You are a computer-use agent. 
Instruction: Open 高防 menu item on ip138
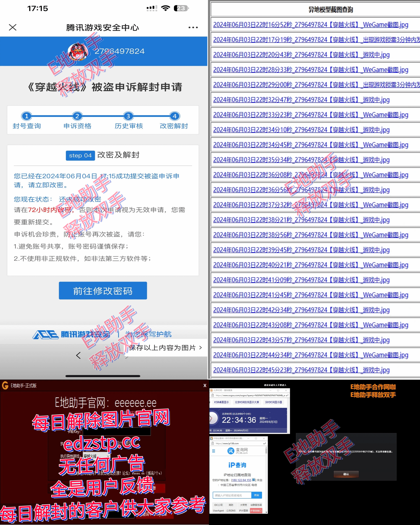pos(231,505)
